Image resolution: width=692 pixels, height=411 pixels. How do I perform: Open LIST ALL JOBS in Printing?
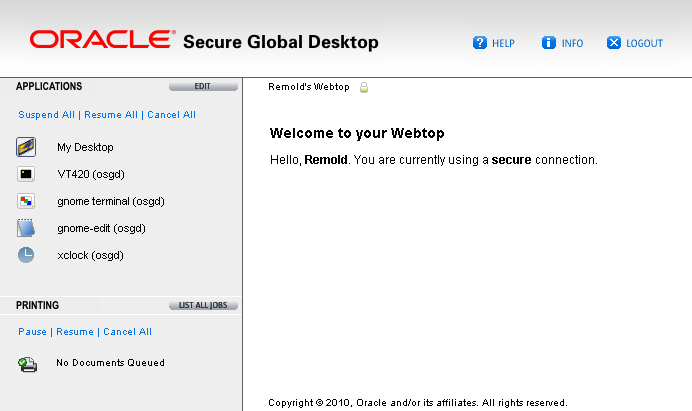[x=203, y=305]
